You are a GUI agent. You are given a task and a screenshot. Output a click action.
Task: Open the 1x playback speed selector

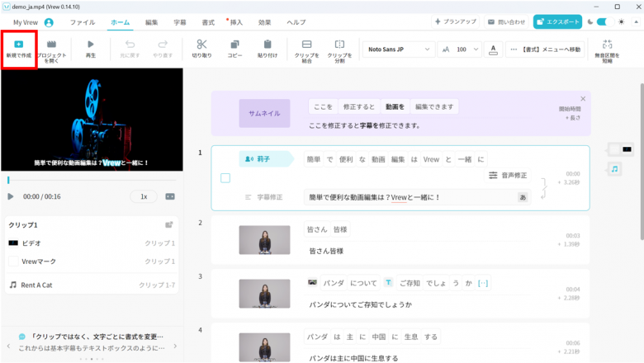(144, 196)
